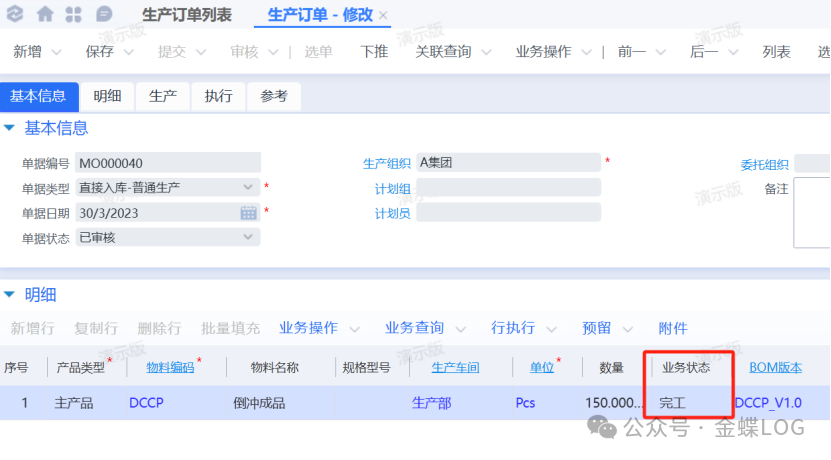
Task: Close the 生产订单 - 修改 tab
Action: pos(384,15)
